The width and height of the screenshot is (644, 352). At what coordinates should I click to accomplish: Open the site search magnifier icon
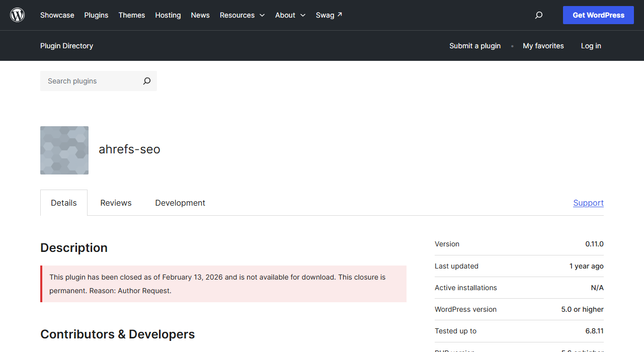(539, 15)
